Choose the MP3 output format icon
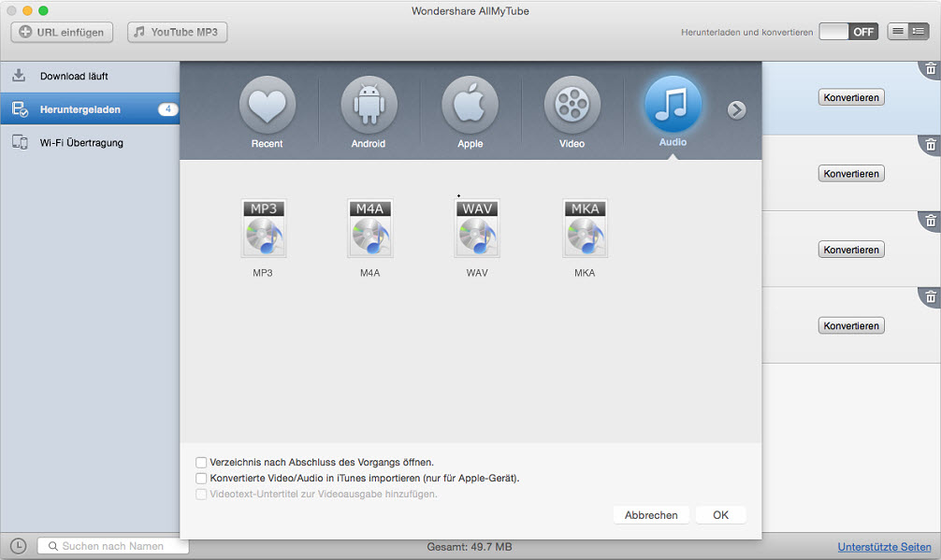The height and width of the screenshot is (560, 941). pyautogui.click(x=264, y=228)
